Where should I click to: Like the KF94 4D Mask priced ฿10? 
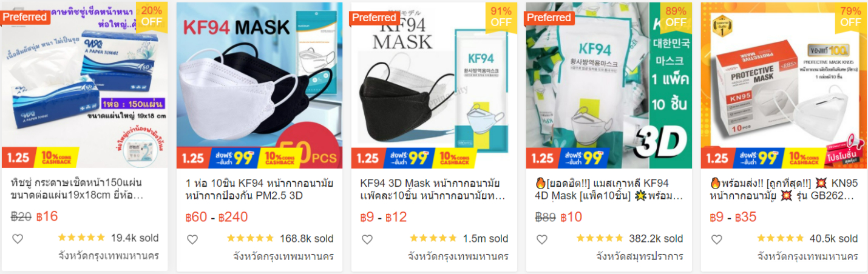coord(542,239)
